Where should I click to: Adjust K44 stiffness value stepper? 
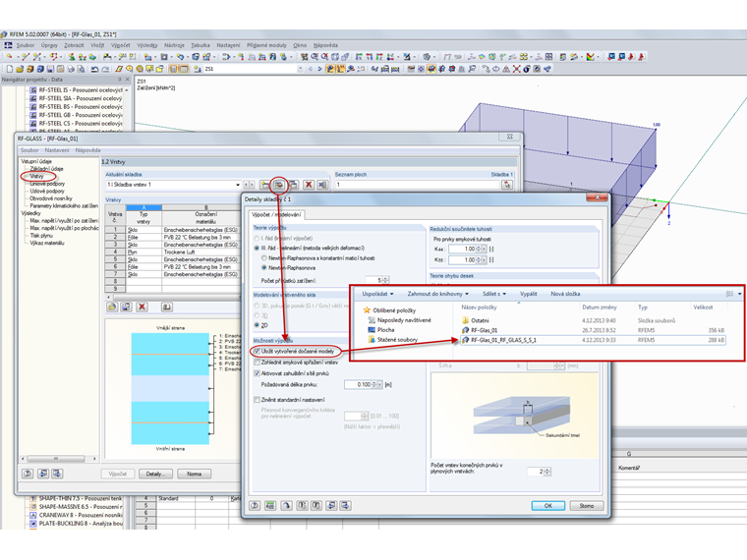point(479,249)
